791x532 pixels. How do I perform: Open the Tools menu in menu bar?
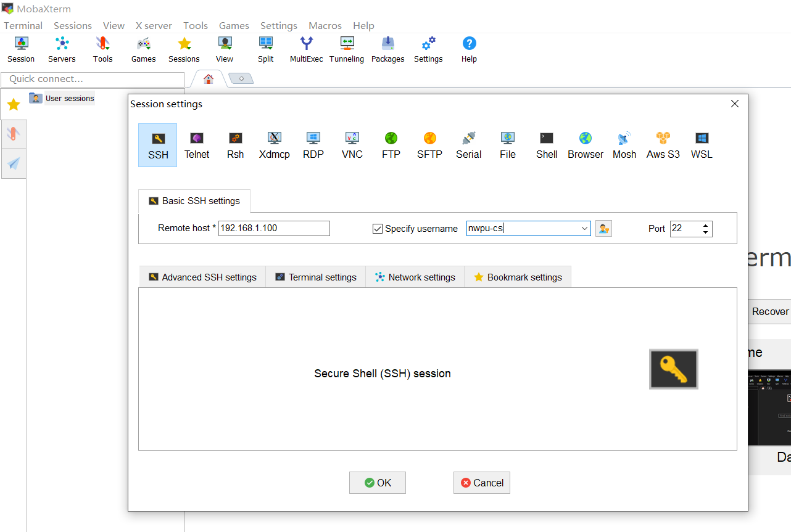point(196,25)
